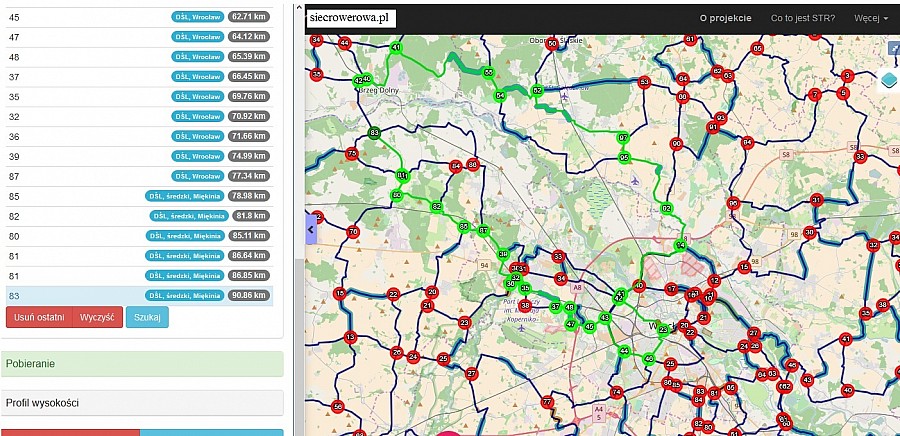Expand the Profil wysokości panel

tap(143, 403)
